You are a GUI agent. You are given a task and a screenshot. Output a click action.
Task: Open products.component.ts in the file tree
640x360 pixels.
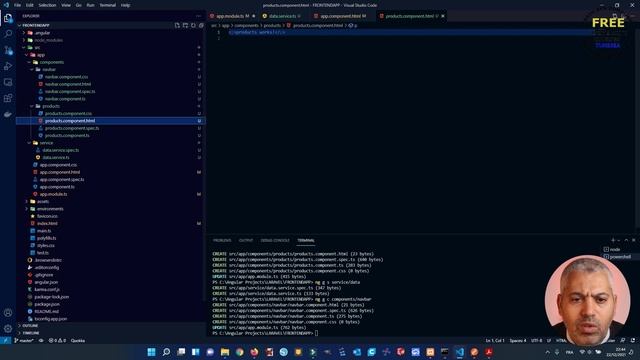click(x=67, y=136)
